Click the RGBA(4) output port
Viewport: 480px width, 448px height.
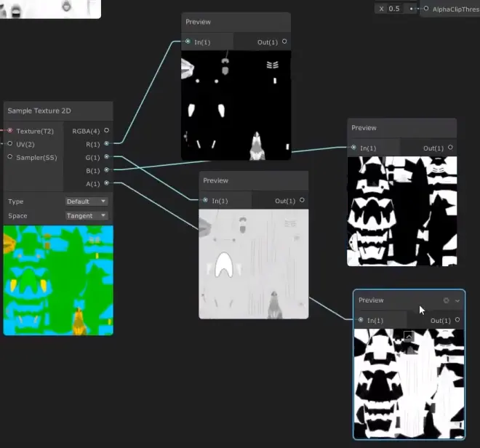point(106,130)
